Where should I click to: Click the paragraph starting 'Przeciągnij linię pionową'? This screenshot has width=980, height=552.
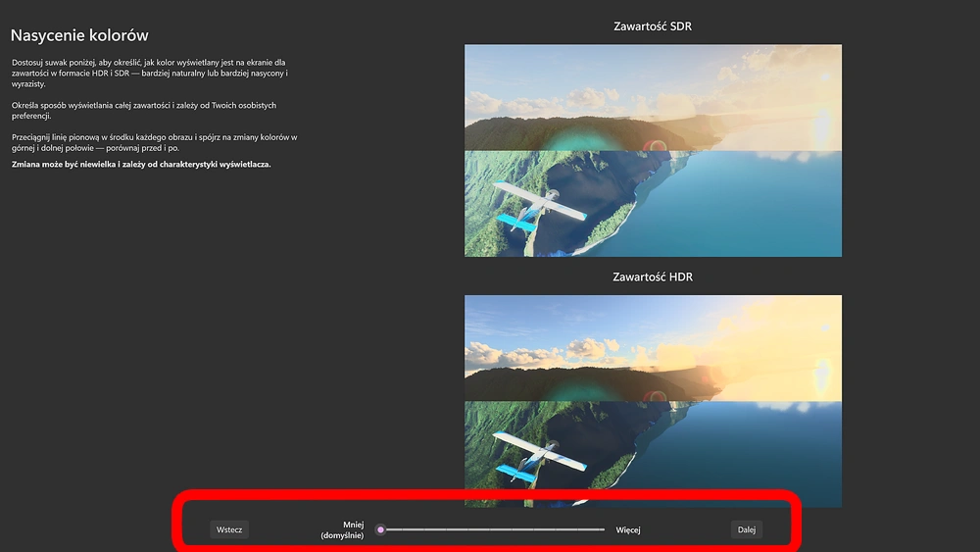[155, 142]
